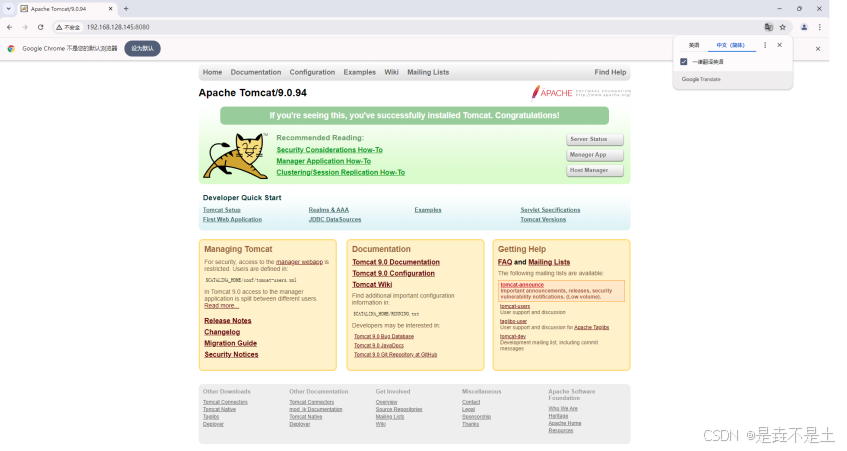The width and height of the screenshot is (847, 451).
Task: Open the Chrome profile icon
Action: tap(804, 27)
